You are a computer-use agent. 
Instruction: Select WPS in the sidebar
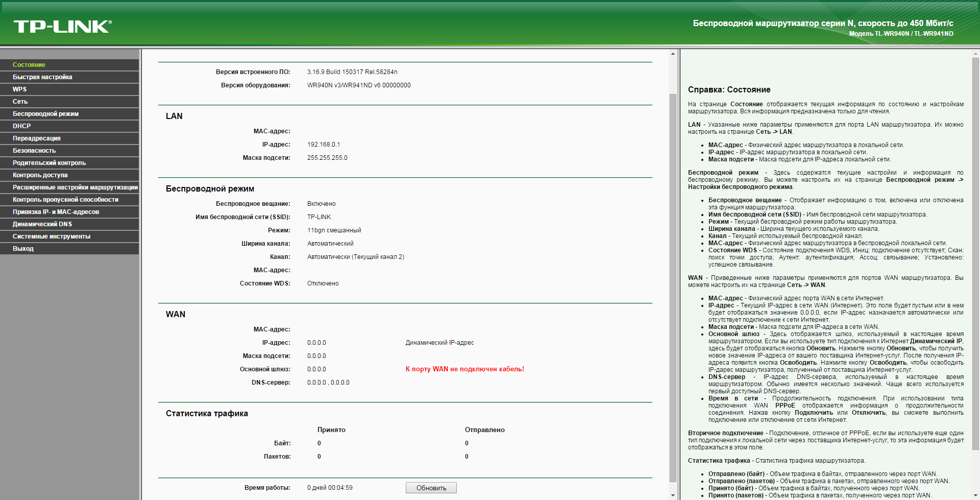click(69, 89)
